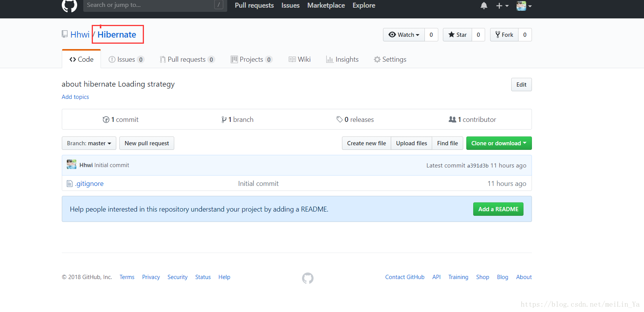Open Pull requests in top navigation
644x312 pixels.
click(254, 5)
